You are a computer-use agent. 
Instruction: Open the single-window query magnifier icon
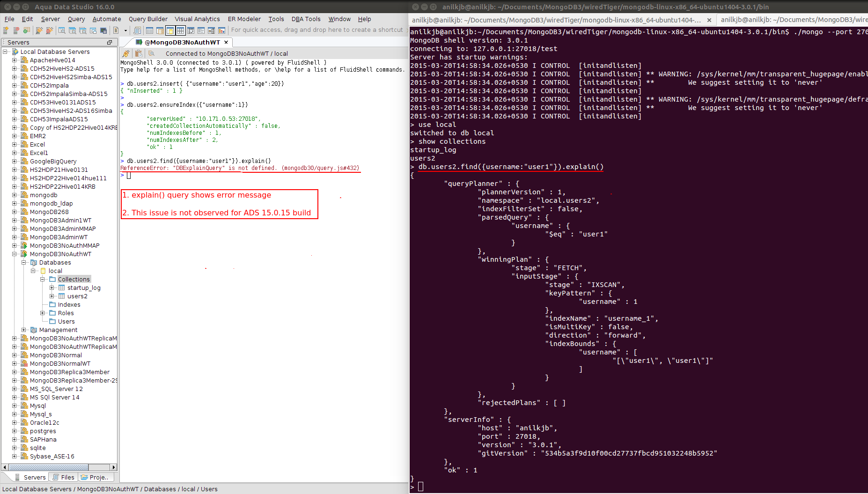tap(62, 30)
